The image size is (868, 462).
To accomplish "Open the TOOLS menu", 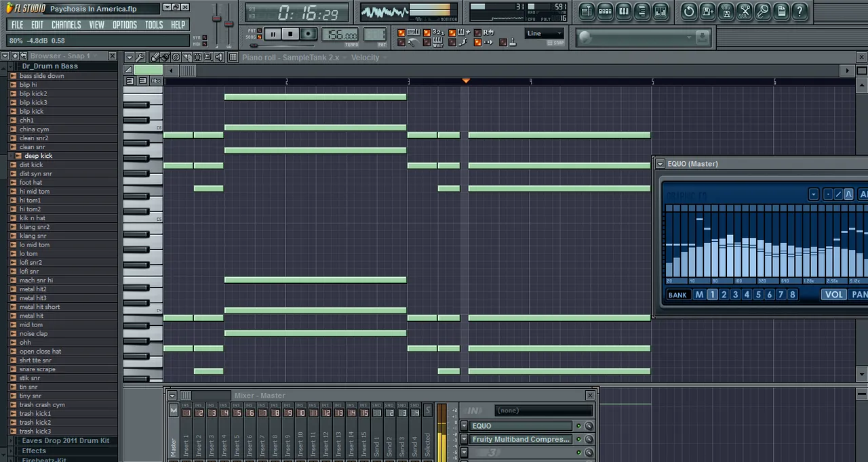I will click(x=153, y=25).
